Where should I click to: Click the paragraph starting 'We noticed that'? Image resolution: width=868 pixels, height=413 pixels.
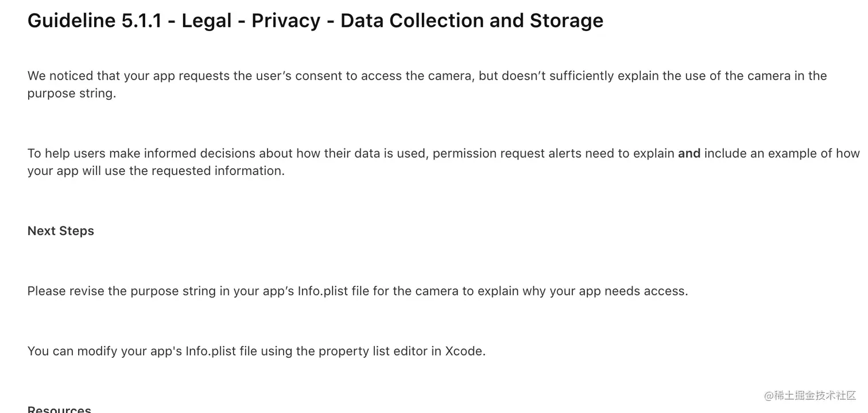click(x=427, y=84)
